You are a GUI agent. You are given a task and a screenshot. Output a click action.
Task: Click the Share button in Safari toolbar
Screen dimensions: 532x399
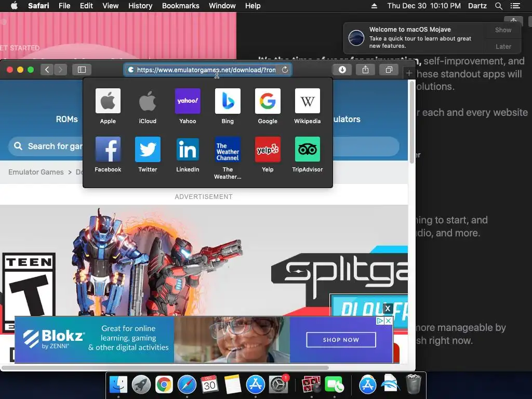click(365, 70)
